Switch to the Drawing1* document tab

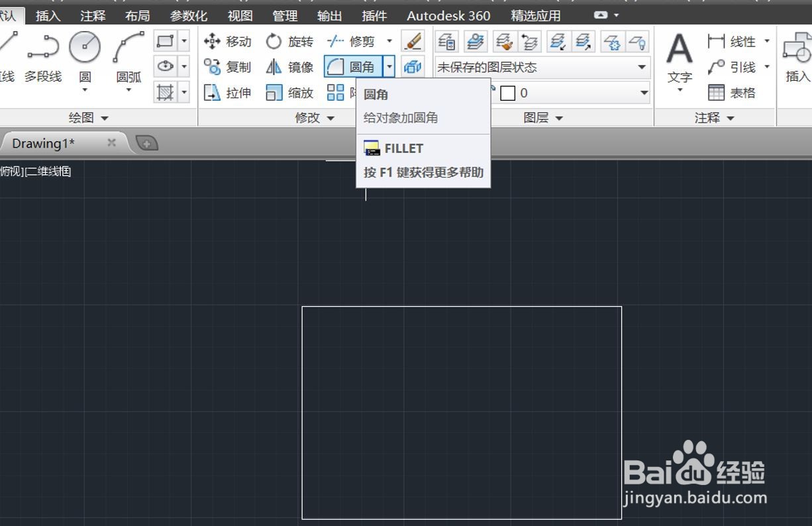coord(44,143)
